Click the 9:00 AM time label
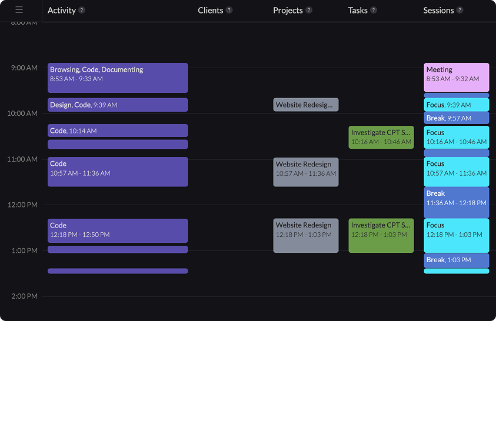 click(24, 68)
